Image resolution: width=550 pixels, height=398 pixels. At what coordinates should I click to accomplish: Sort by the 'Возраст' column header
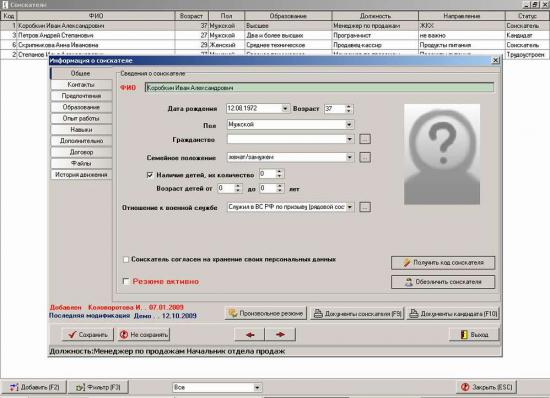191,16
